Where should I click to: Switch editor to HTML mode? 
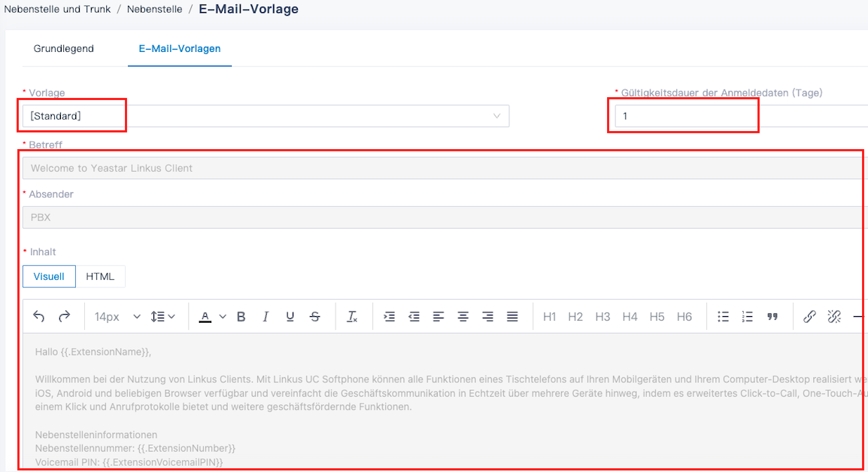point(100,276)
